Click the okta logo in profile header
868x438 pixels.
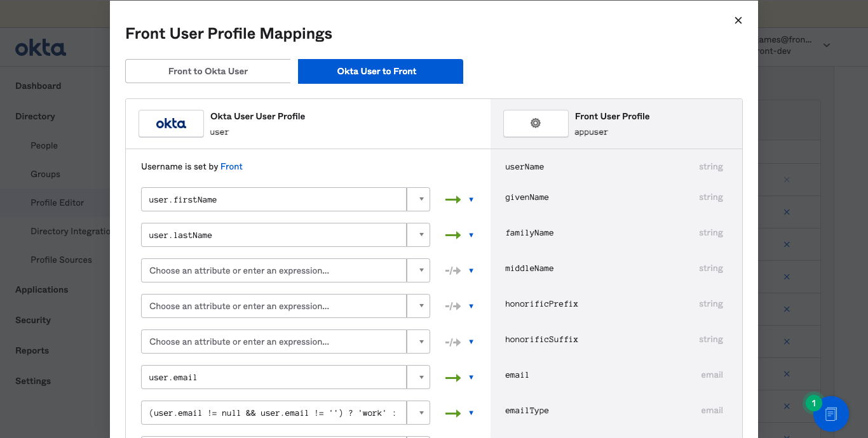point(171,124)
